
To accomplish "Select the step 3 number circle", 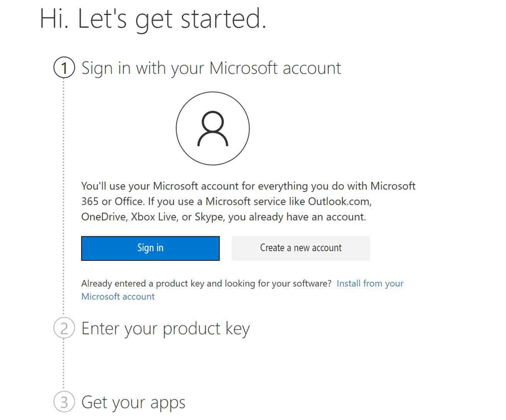I will pos(64,402).
